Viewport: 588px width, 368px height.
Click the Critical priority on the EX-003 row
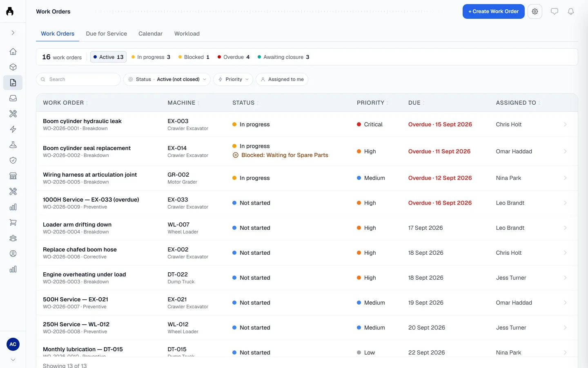pos(370,124)
